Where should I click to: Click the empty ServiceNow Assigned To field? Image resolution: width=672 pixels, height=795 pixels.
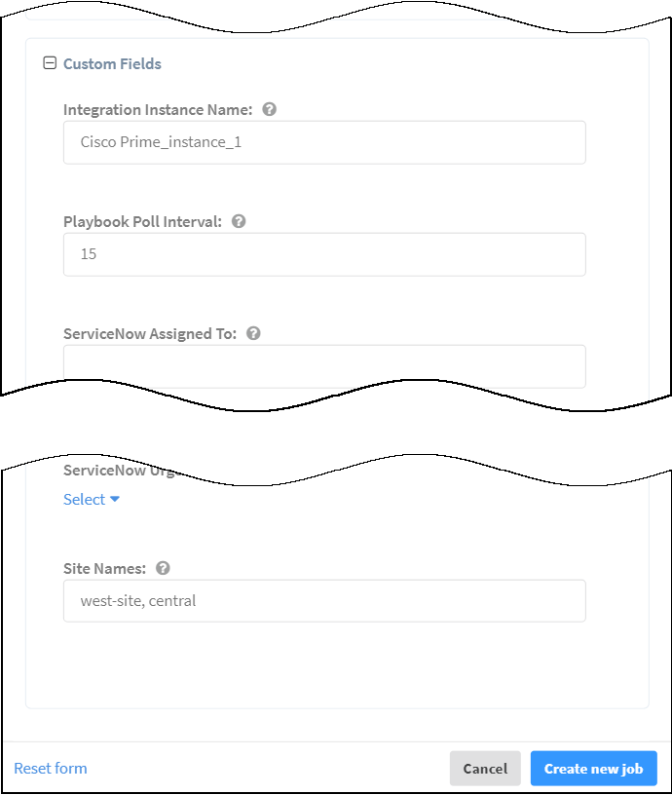[324, 365]
